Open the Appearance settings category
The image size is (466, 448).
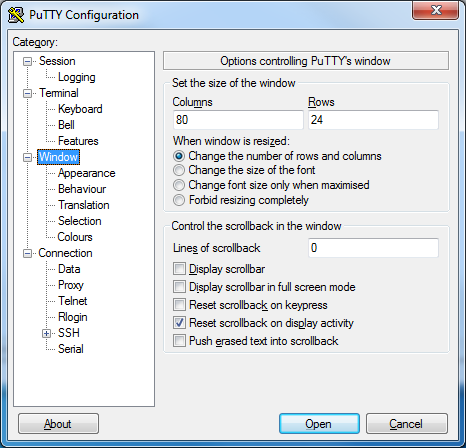pos(87,173)
